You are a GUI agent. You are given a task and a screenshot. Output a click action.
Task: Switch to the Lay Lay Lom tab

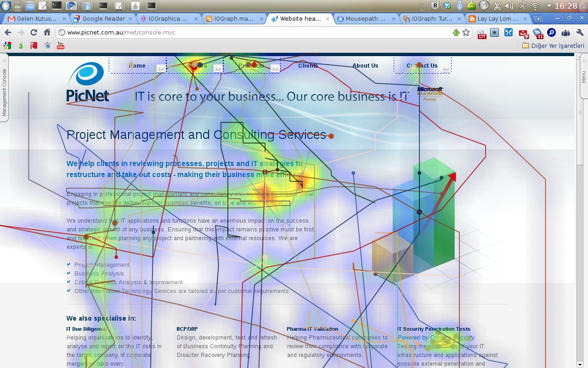point(498,19)
